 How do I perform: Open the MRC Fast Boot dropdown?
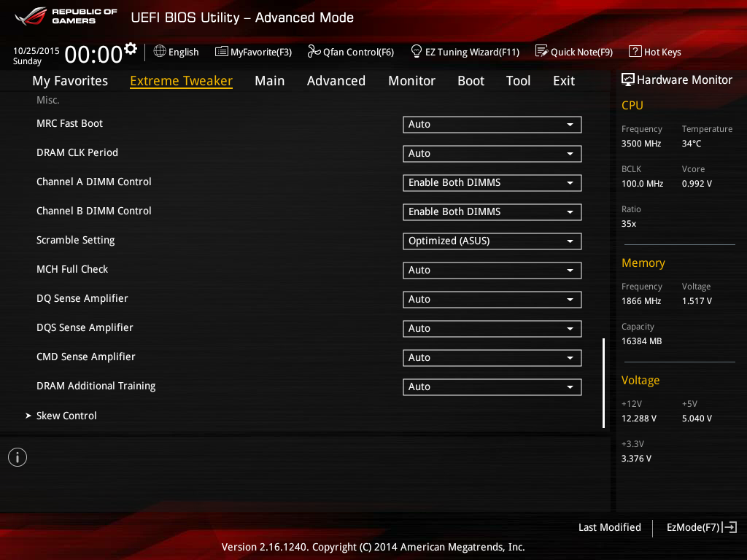(x=492, y=124)
